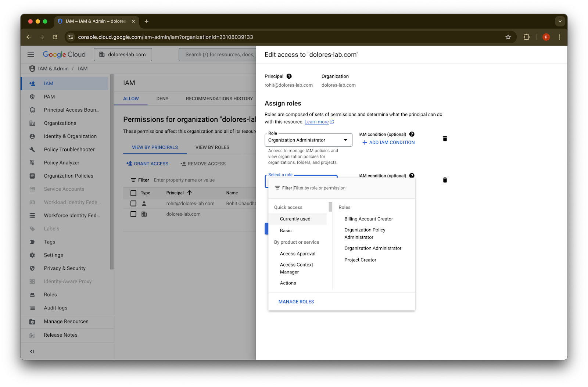Click the Roles sidebar icon
Image resolution: width=588 pixels, height=387 pixels.
point(32,295)
